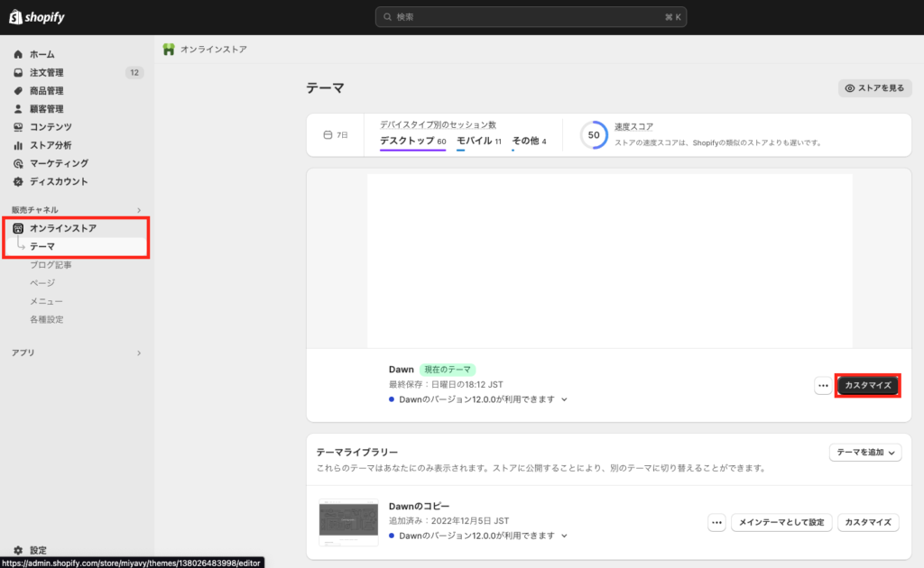
Task: Open the 7日 date range selector
Action: coord(336,135)
